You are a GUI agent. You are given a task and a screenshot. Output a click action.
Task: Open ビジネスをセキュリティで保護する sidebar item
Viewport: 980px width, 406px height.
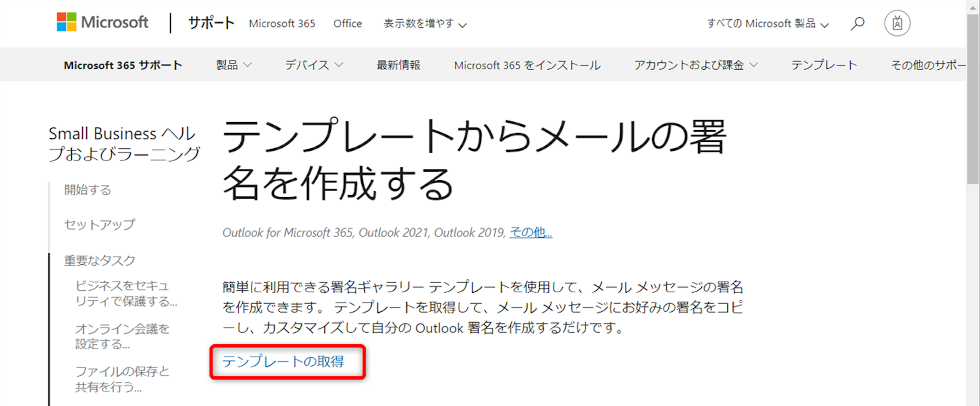point(126,294)
